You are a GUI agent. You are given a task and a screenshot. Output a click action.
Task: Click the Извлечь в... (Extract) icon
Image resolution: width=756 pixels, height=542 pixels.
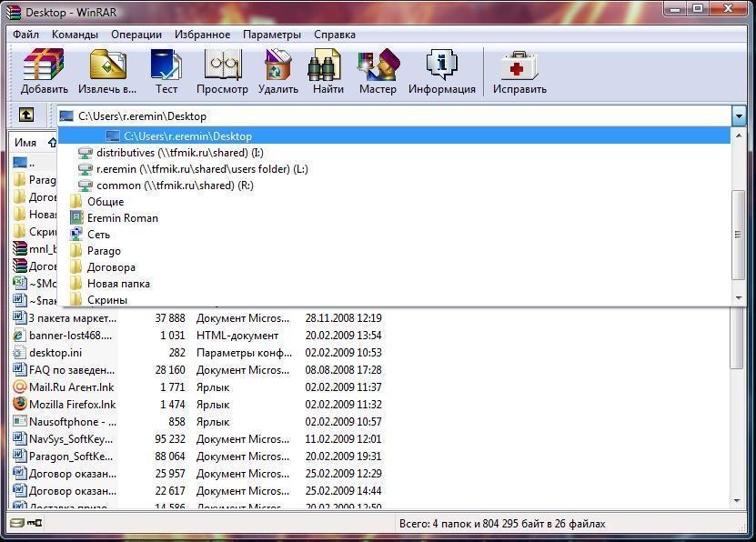pyautogui.click(x=107, y=72)
